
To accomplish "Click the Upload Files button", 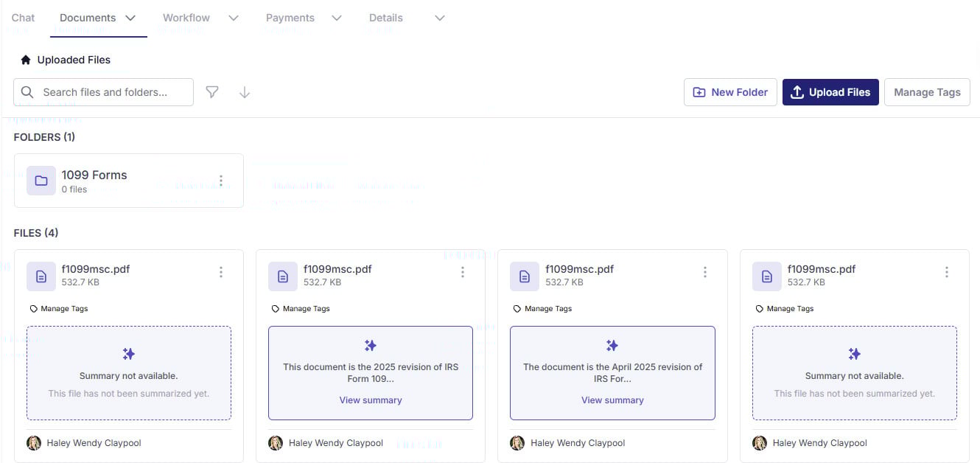I will (830, 92).
